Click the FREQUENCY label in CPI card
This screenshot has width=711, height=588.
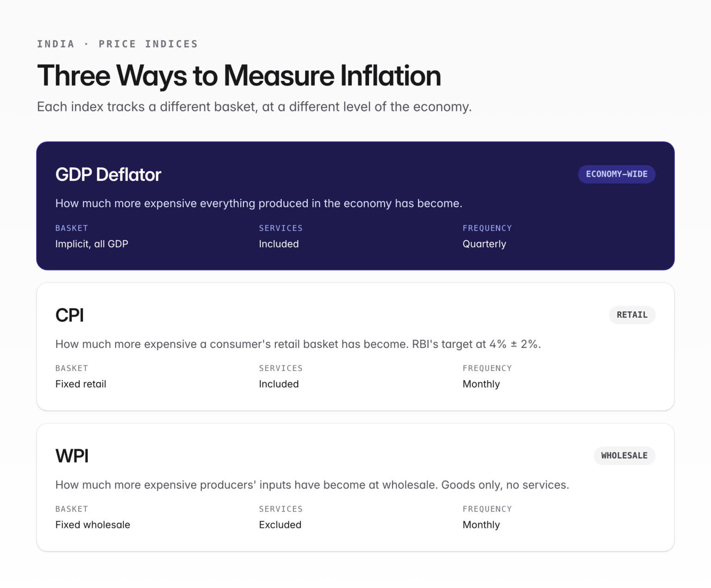(487, 368)
